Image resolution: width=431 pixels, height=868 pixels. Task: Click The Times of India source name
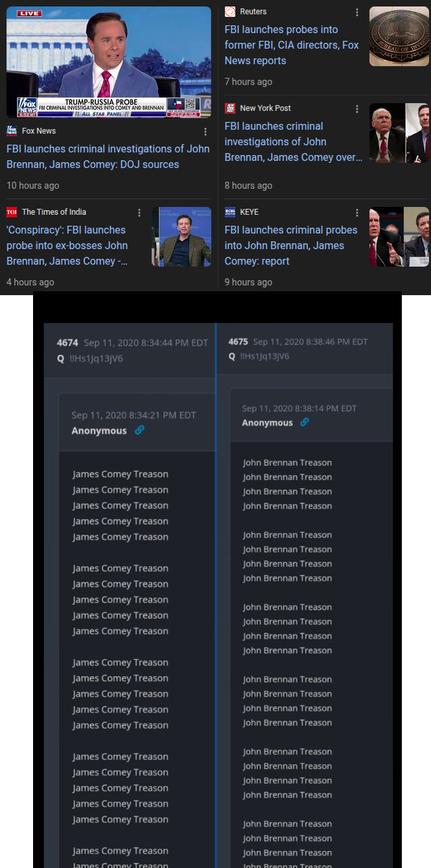pyautogui.click(x=54, y=212)
